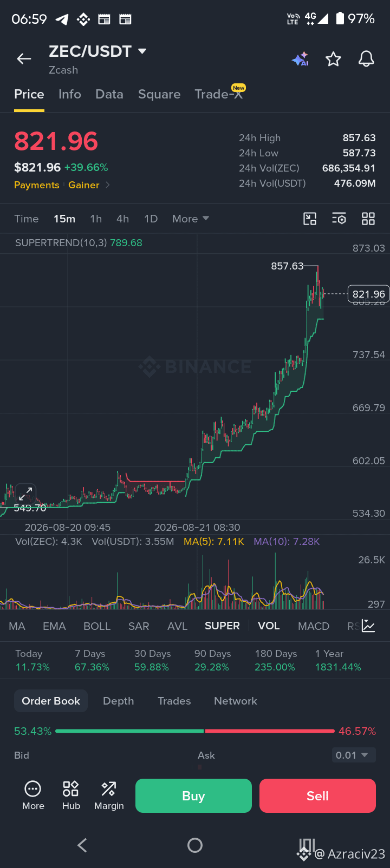Tap the MA(5): 7.11K volume label
Screen dimensions: 390x868
[x=214, y=541]
